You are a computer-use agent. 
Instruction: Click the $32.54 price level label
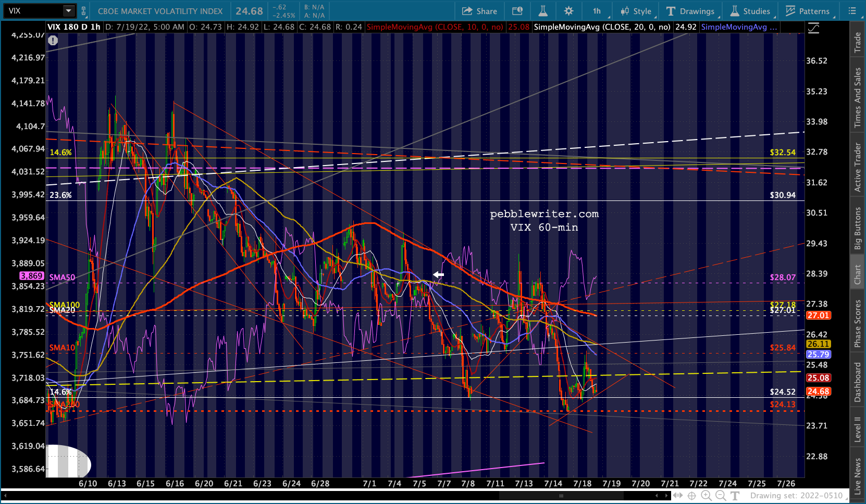(783, 153)
